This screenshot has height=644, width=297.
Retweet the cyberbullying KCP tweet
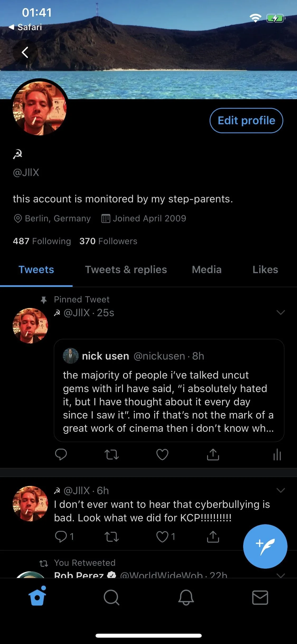point(112,537)
